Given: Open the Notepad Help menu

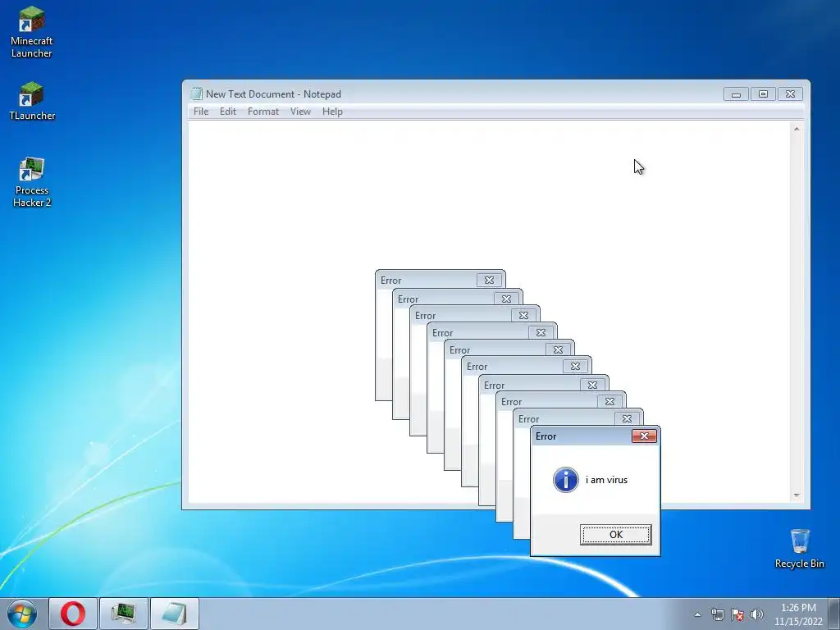Looking at the screenshot, I should tap(332, 112).
